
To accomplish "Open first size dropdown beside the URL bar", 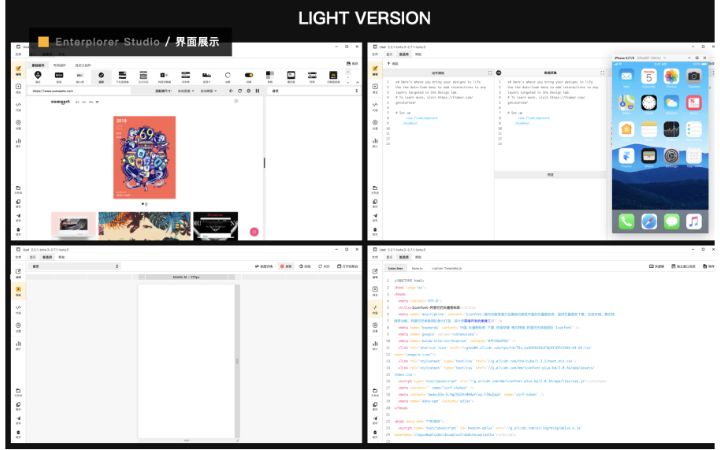I will (x=186, y=91).
